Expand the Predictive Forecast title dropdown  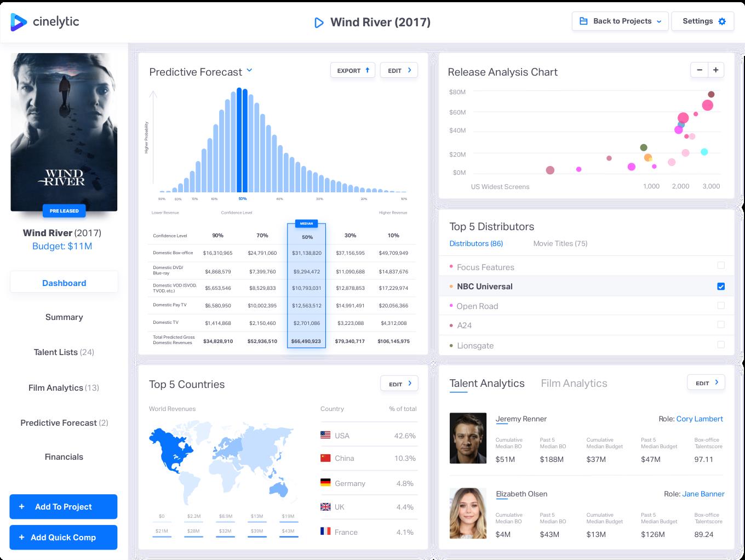point(249,70)
